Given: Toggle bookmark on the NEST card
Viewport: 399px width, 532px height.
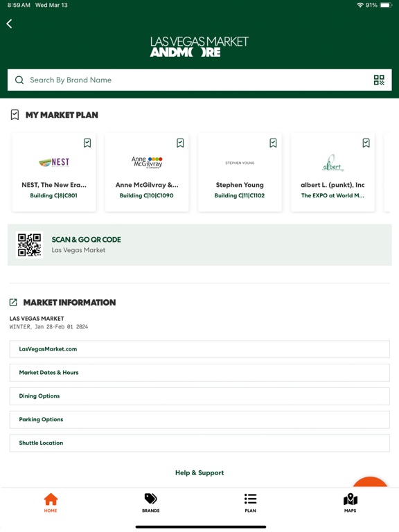Looking at the screenshot, I should pyautogui.click(x=87, y=143).
